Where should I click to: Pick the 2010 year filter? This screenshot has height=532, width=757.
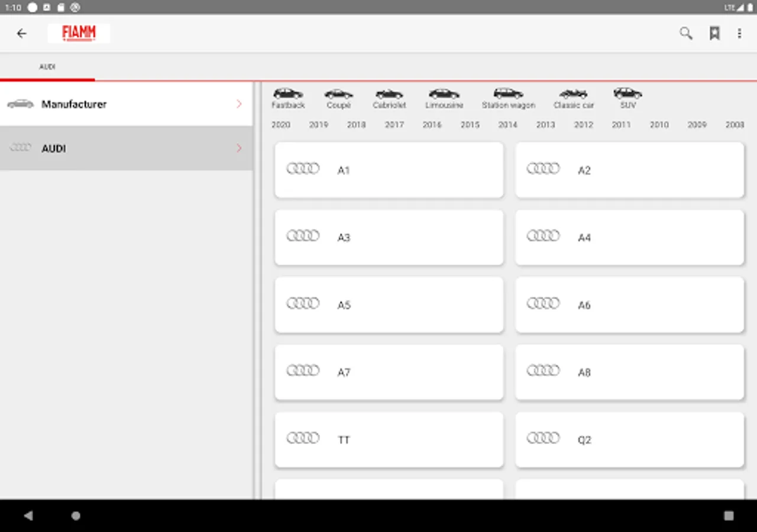(659, 125)
